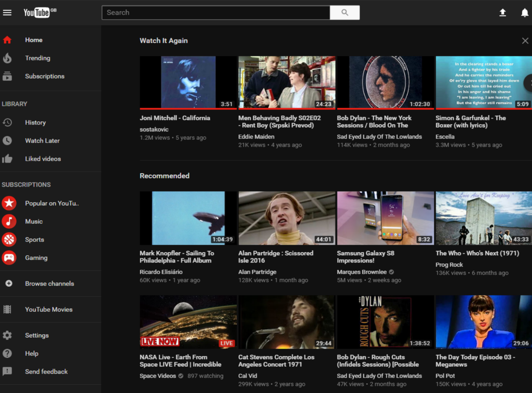Open the hamburger guide menu icon
Screen dimensions: 532x393
pos(7,12)
